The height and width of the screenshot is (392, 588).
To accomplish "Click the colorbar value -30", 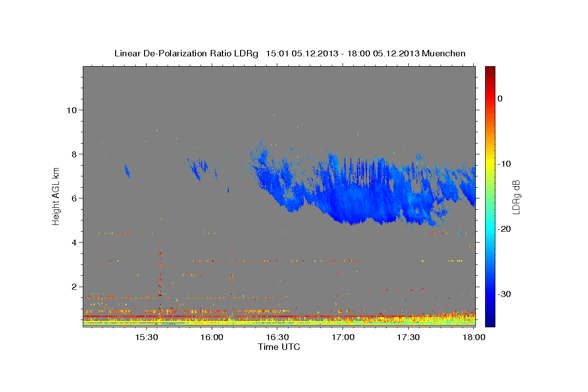I will coord(505,294).
